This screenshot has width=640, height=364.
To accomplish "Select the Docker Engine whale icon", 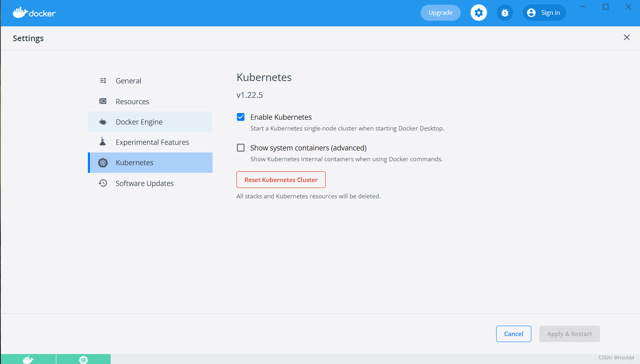I will point(103,122).
